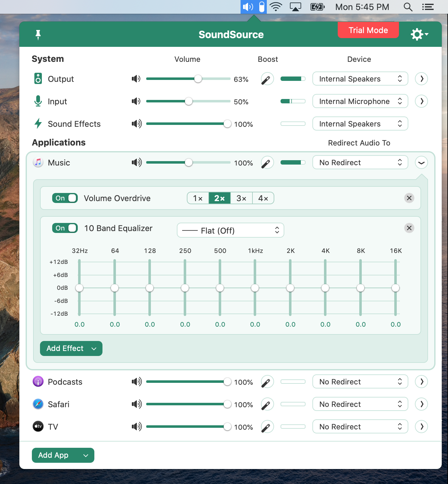The image size is (448, 484).
Task: Click the Input microphone icon
Action: click(38, 101)
